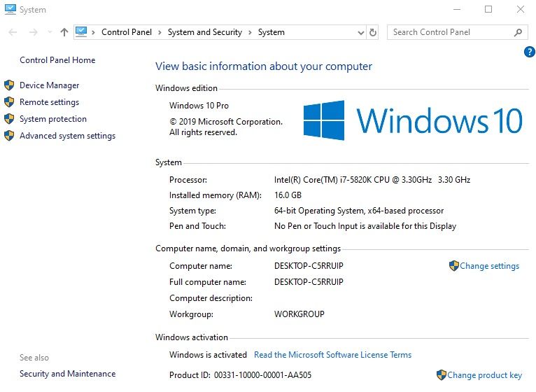Maximize the System window
536x392 pixels.
click(x=488, y=9)
